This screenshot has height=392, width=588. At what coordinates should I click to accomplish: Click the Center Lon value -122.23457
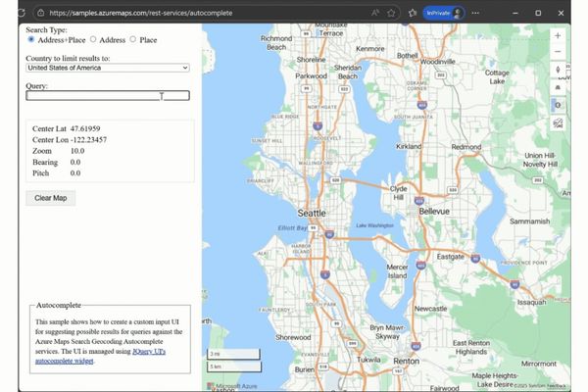(x=88, y=139)
